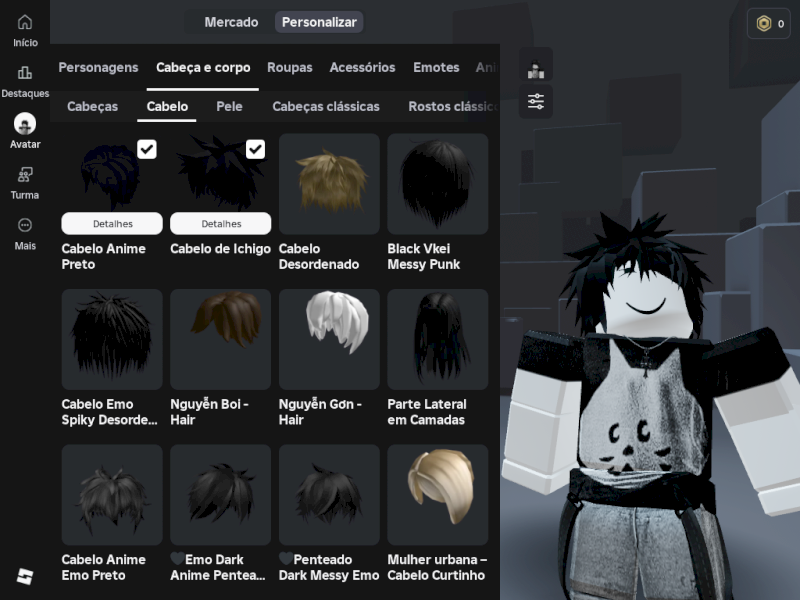The image size is (800, 600).
Task: Open Mais options icon
Action: point(24,225)
